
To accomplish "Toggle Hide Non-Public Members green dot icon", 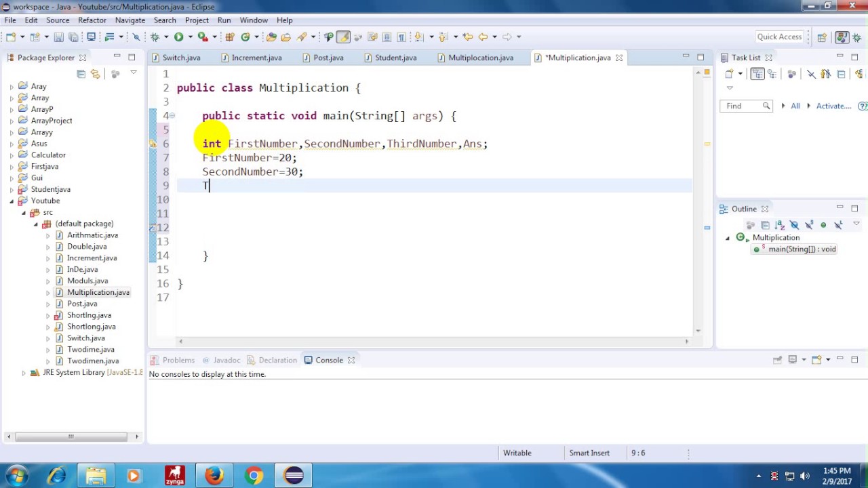I will 823,225.
